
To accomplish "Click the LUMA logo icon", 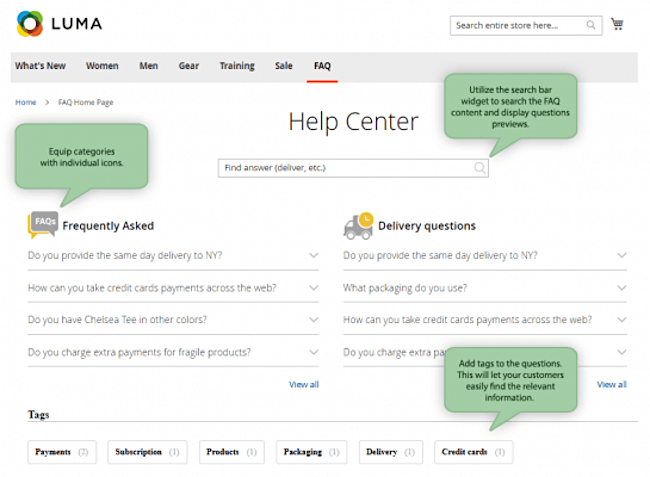I will pos(29,23).
